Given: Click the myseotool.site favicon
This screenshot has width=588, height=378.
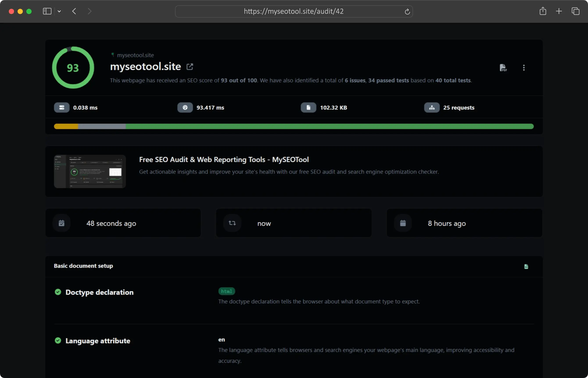Looking at the screenshot, I should pos(113,55).
